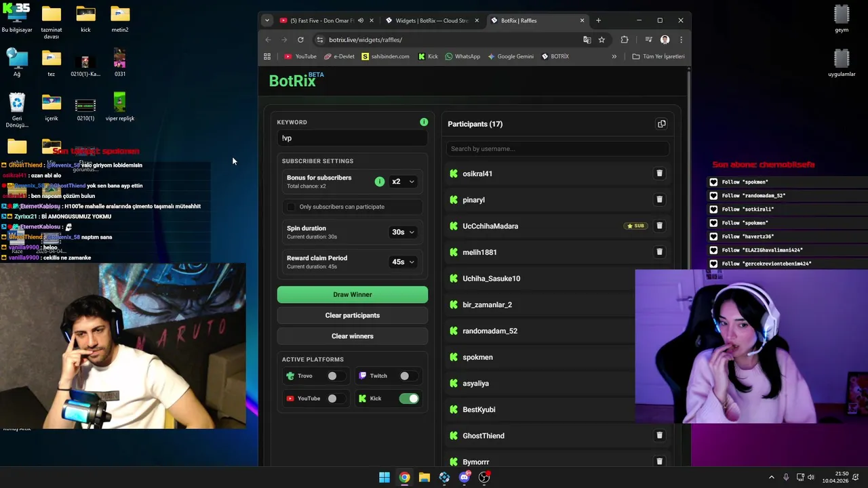Open the media controls icon in Chrome

coord(648,39)
